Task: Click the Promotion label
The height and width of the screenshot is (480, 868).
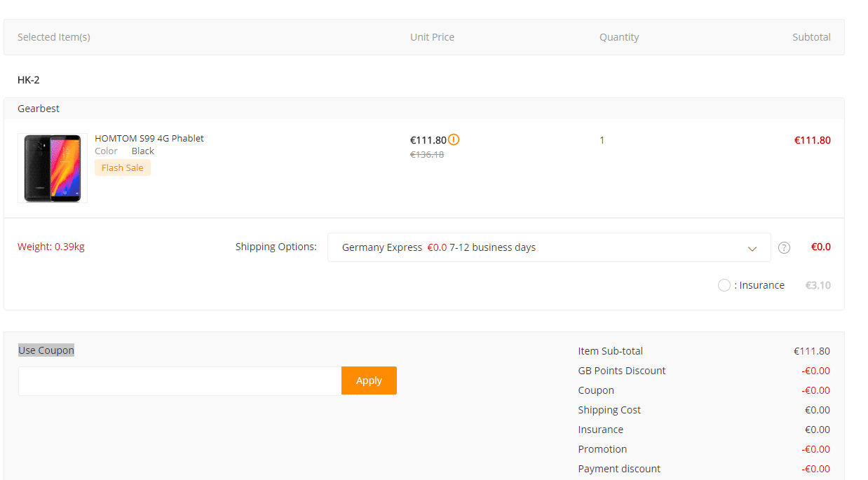Action: click(x=602, y=449)
